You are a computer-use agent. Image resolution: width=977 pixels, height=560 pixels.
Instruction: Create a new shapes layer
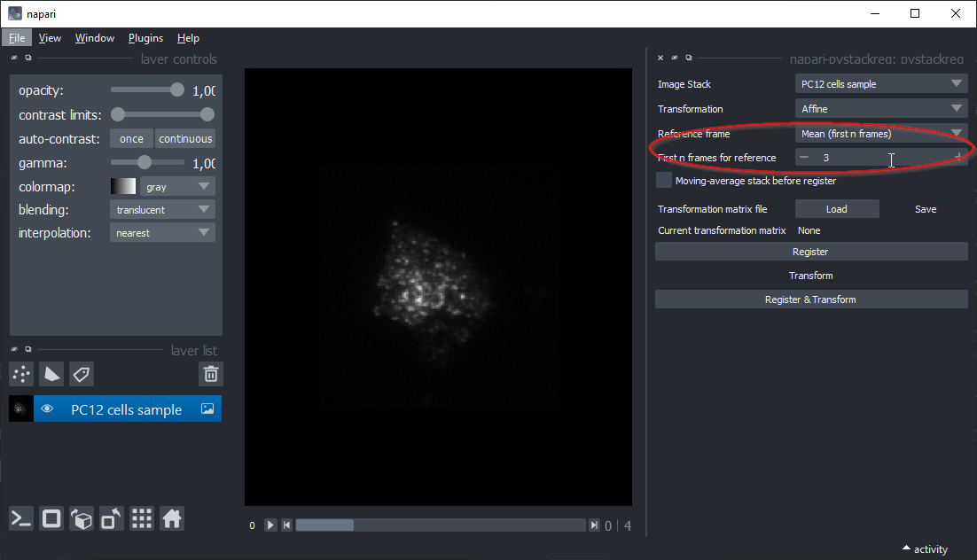point(52,374)
